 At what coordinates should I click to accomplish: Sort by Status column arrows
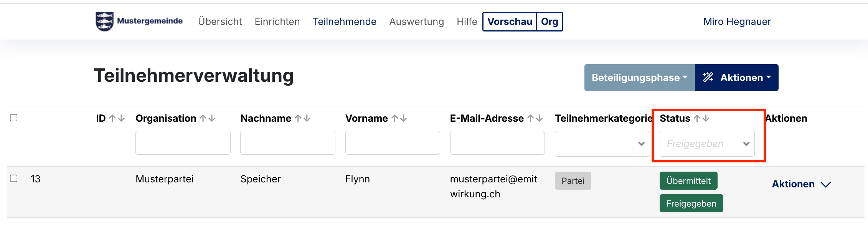coord(701,119)
